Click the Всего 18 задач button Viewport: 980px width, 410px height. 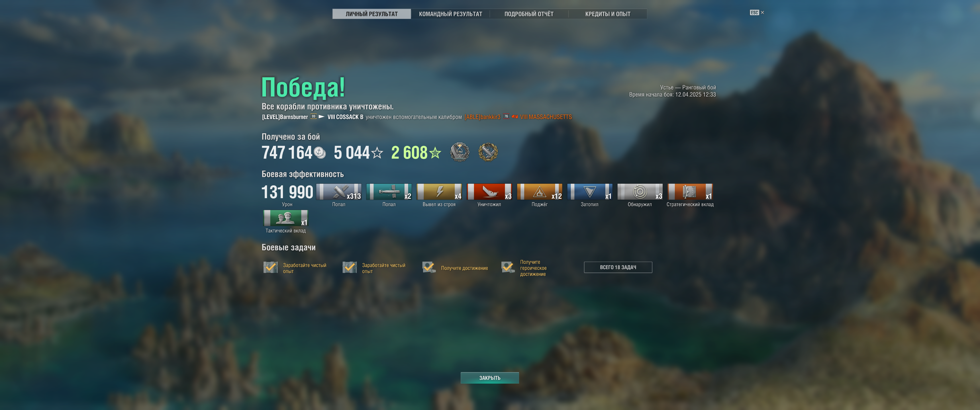point(618,267)
